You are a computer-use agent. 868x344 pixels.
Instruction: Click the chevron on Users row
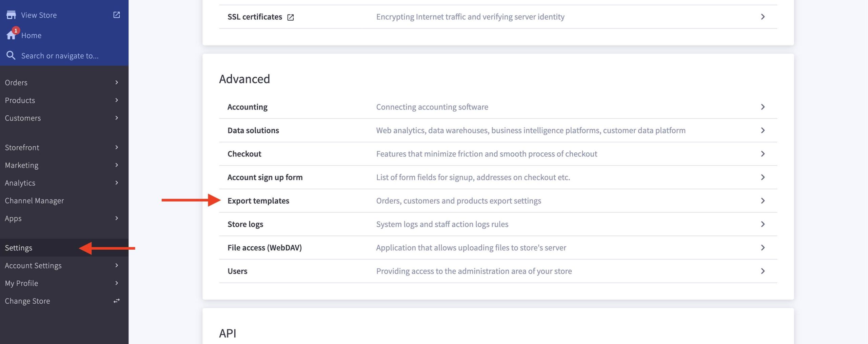click(763, 271)
